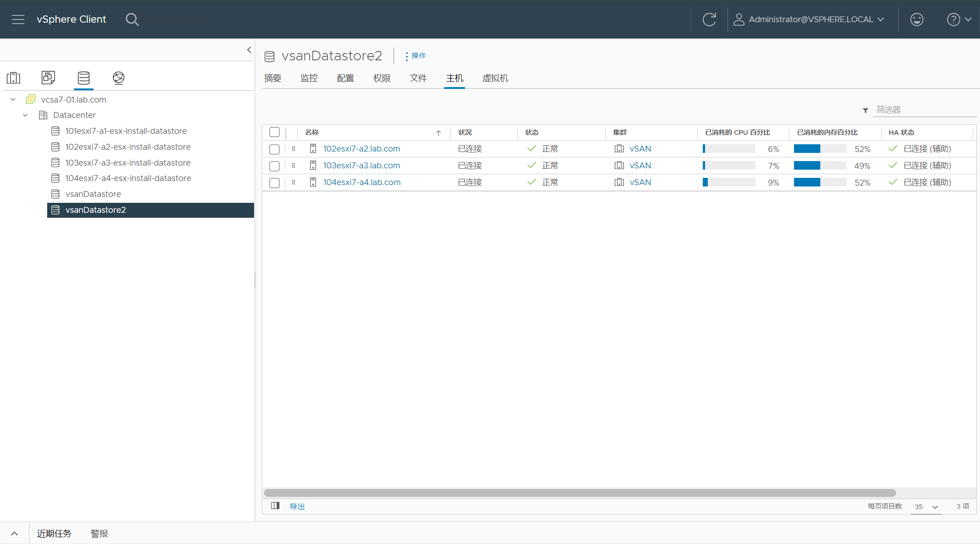This screenshot has width=980, height=544.
Task: Sort by the HA 状态 column header
Action: click(x=902, y=132)
